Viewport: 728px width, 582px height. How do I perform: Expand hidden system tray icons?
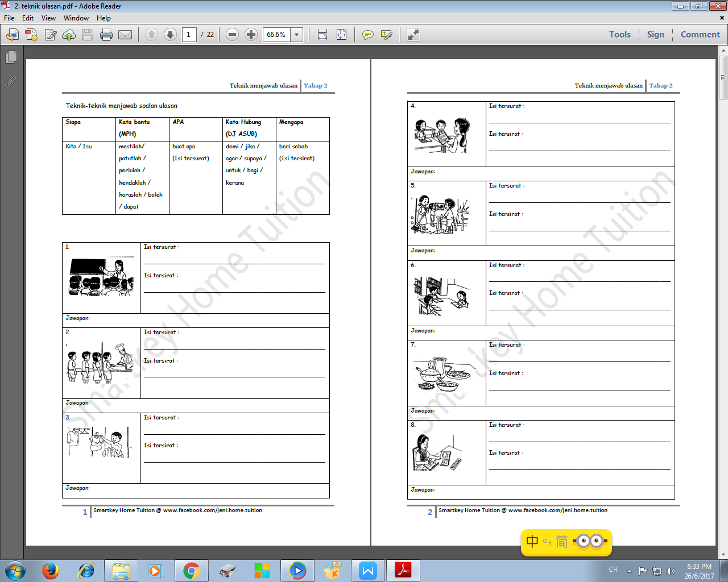click(629, 571)
